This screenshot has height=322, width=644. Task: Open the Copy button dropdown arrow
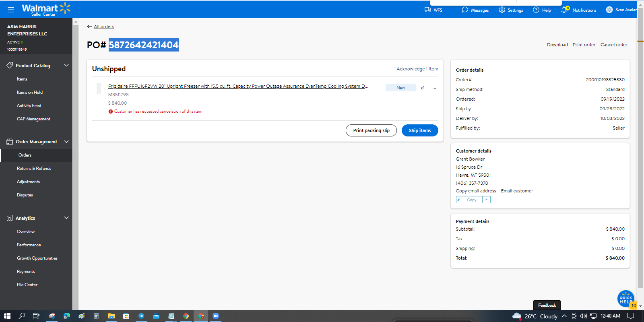tap(486, 200)
